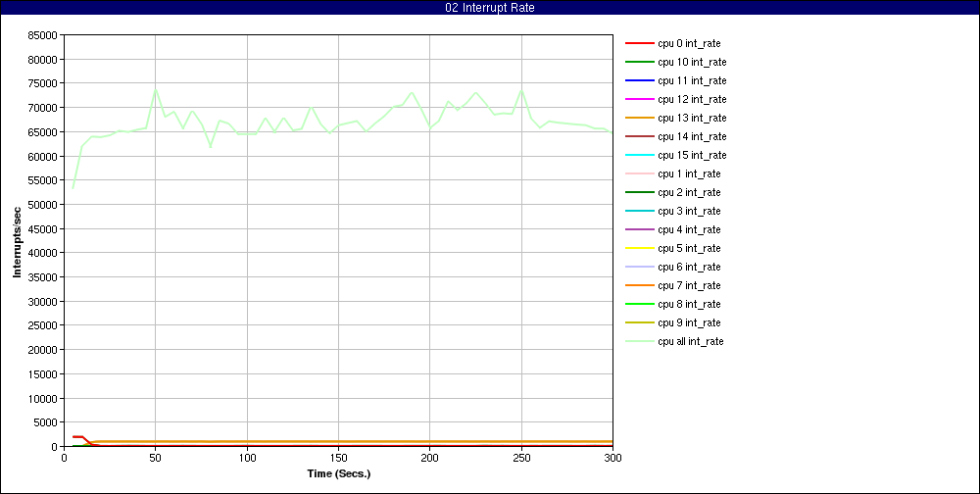Click the 150 x-axis tick label

pos(338,458)
